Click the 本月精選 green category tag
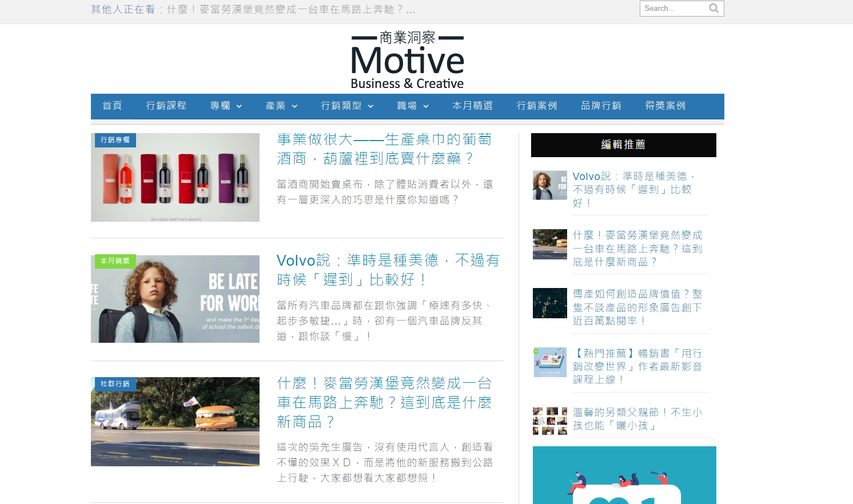This screenshot has height=504, width=853. coord(115,261)
